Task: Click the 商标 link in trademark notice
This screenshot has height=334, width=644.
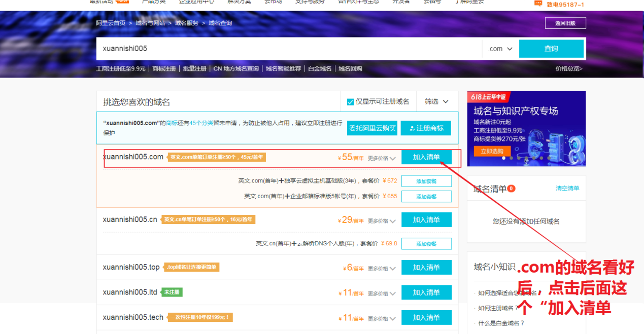Action: tap(172, 123)
